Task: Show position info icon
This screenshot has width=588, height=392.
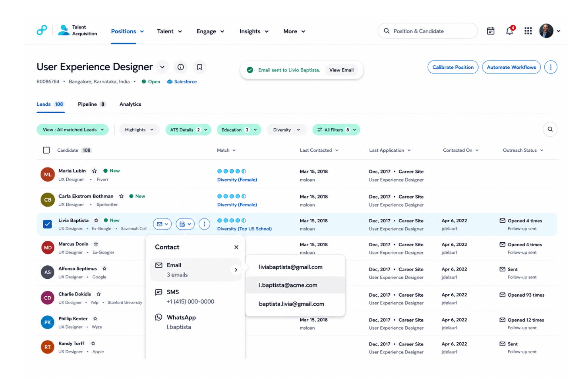Action: [x=181, y=67]
